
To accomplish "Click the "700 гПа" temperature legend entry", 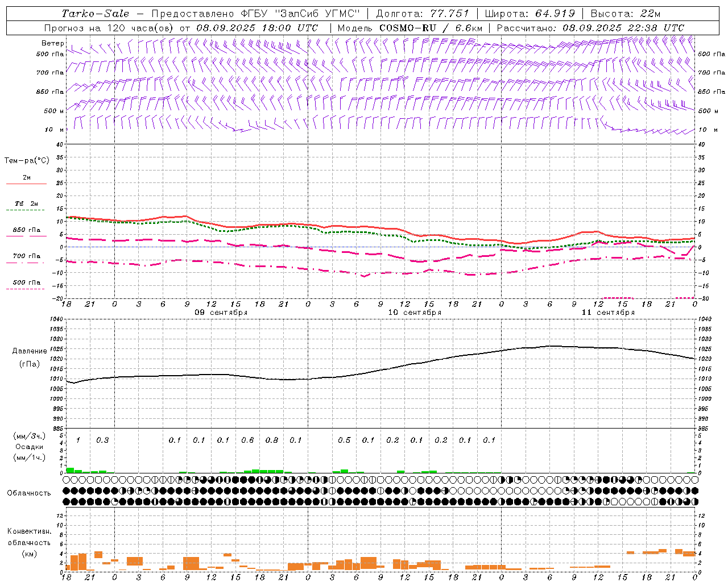I will [x=26, y=256].
